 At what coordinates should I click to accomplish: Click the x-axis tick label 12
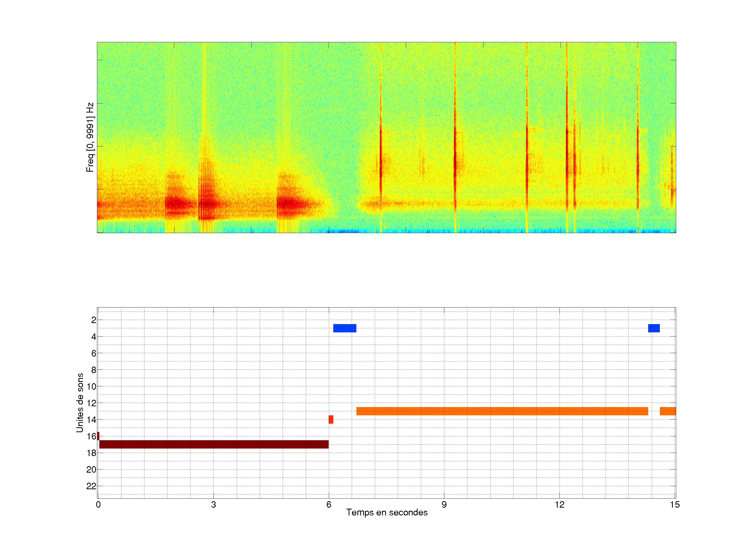point(559,505)
